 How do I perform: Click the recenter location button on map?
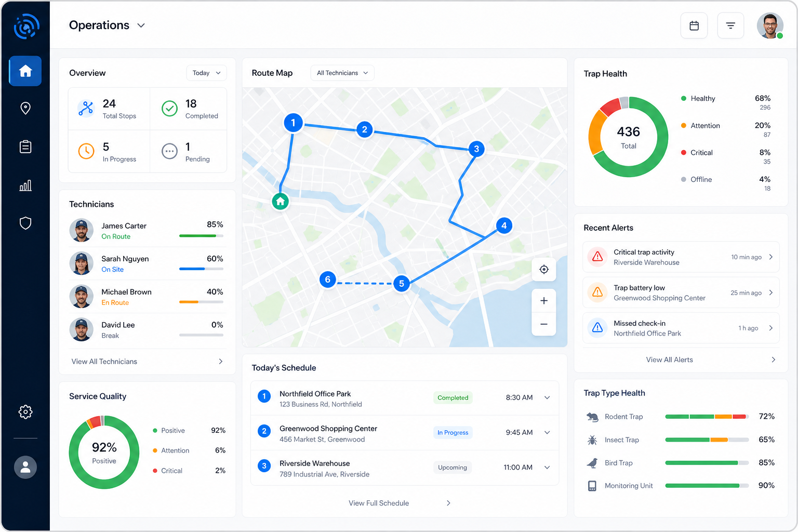(x=544, y=269)
